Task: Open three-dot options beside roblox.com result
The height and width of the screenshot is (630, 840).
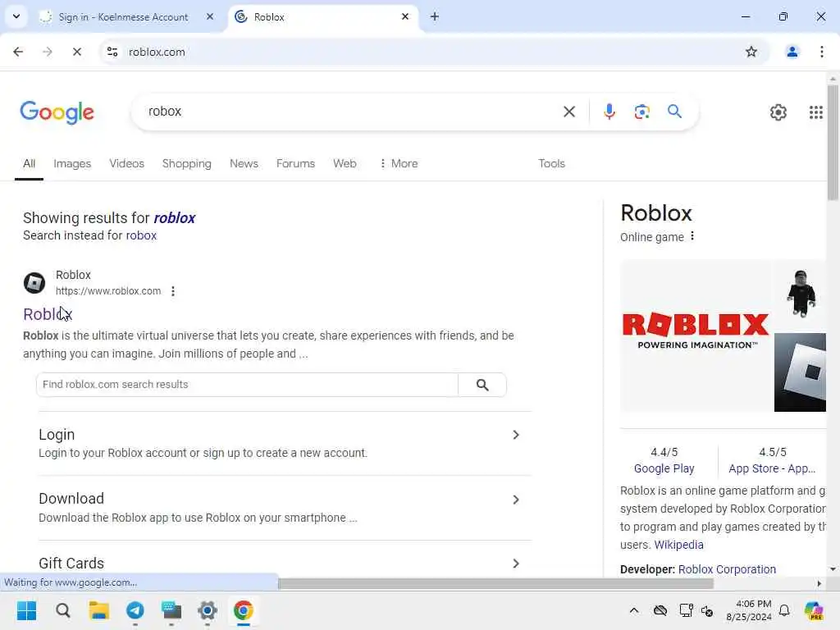Action: [x=172, y=291]
